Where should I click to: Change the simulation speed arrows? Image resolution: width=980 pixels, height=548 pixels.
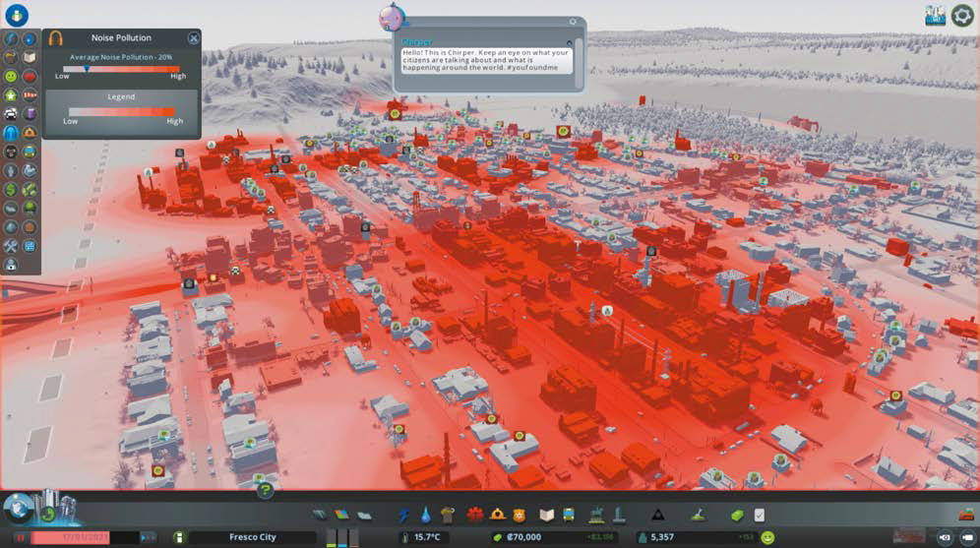coord(149,537)
